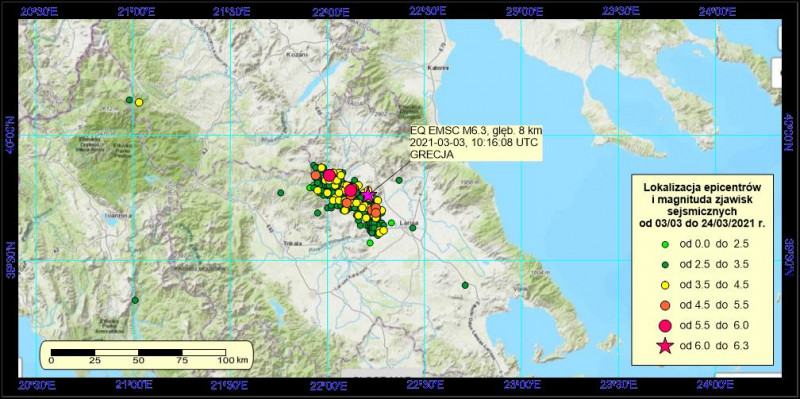Select the dark green marker beside the lone yellow marker
Image resolution: width=800 pixels, height=399 pixels.
coord(129,100)
